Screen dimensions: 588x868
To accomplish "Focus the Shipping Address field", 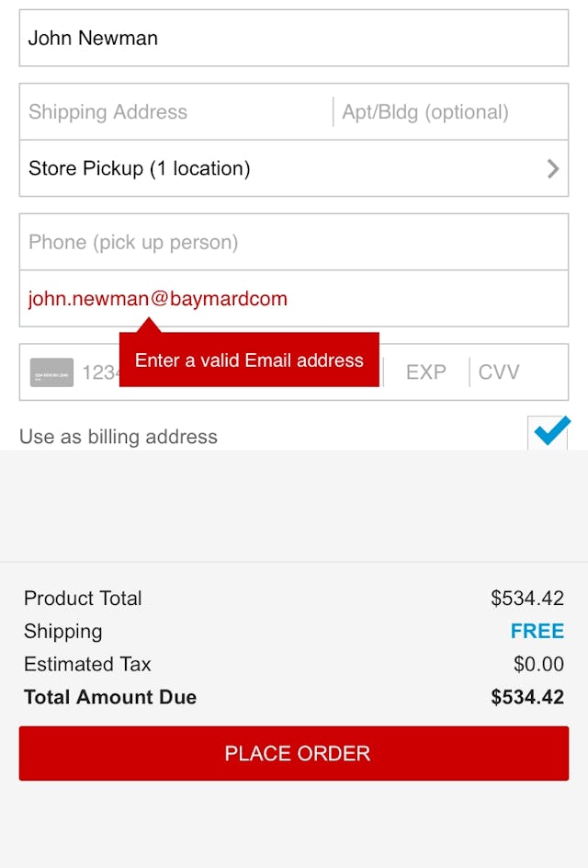I will coord(175,112).
